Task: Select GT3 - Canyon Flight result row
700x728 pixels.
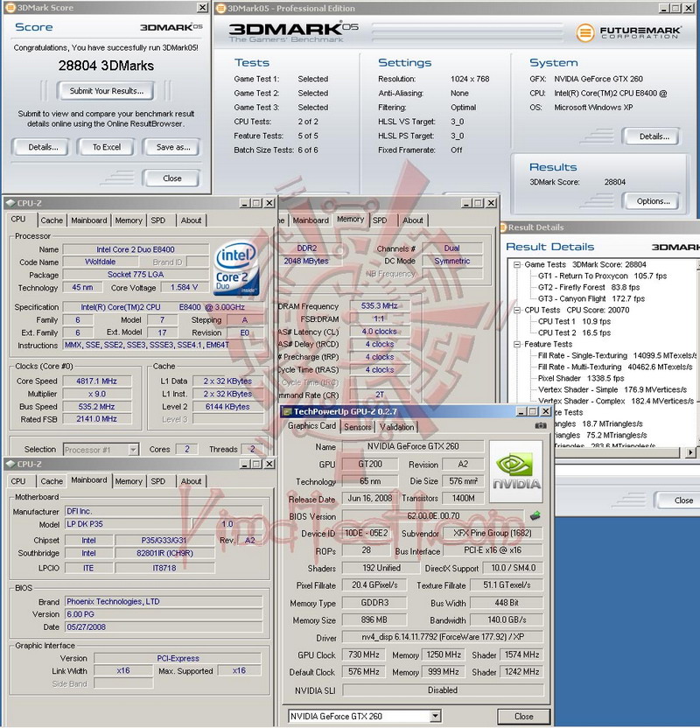Action: [591, 298]
